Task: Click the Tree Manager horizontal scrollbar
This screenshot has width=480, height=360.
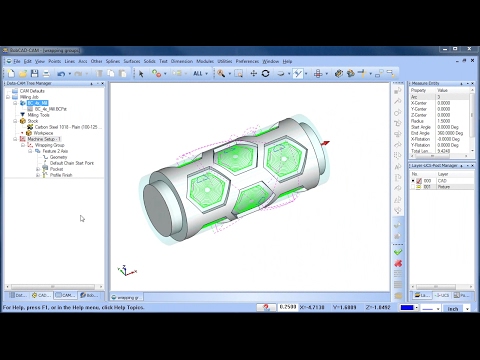Action: [54, 287]
